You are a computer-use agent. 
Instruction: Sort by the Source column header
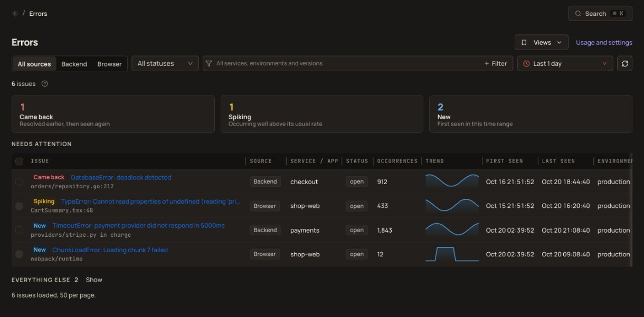(x=261, y=161)
